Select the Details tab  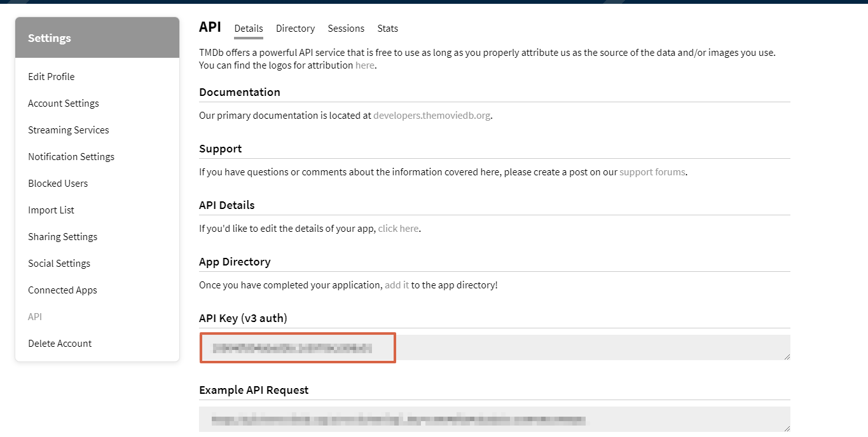click(248, 29)
